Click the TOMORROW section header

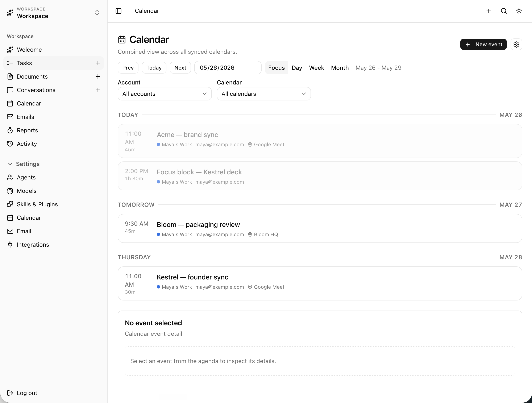[136, 205]
